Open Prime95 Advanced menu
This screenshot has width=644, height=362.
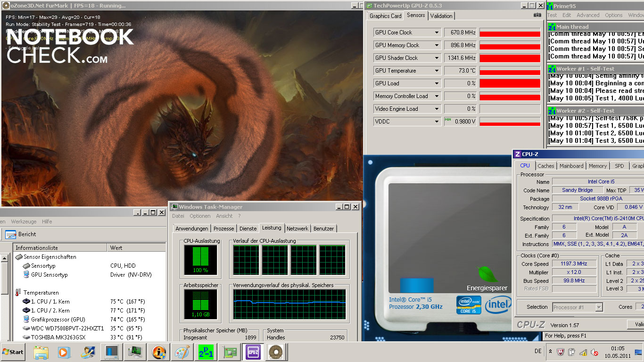tap(588, 15)
